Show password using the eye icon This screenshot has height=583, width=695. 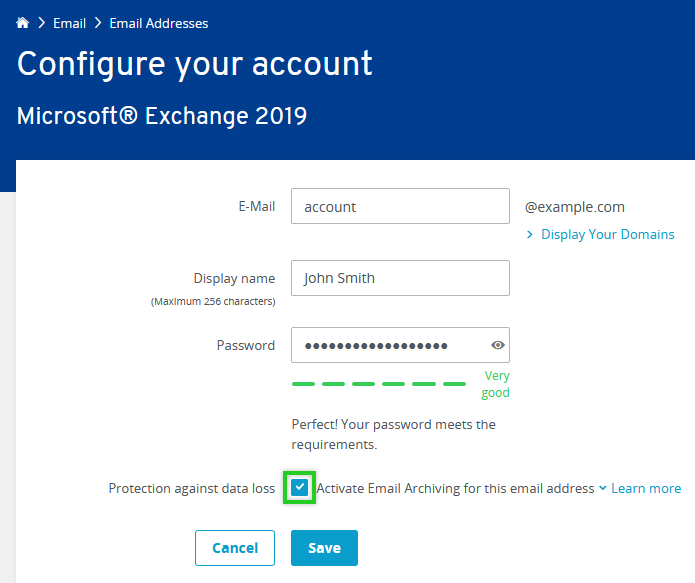tap(498, 345)
